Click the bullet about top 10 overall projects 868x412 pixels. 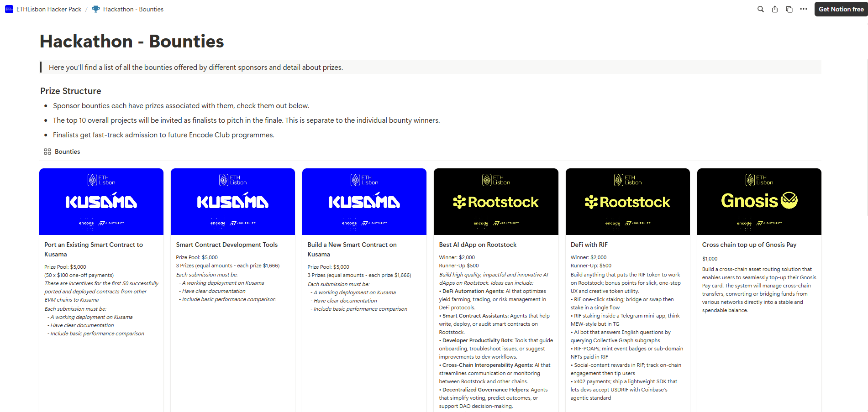point(247,120)
